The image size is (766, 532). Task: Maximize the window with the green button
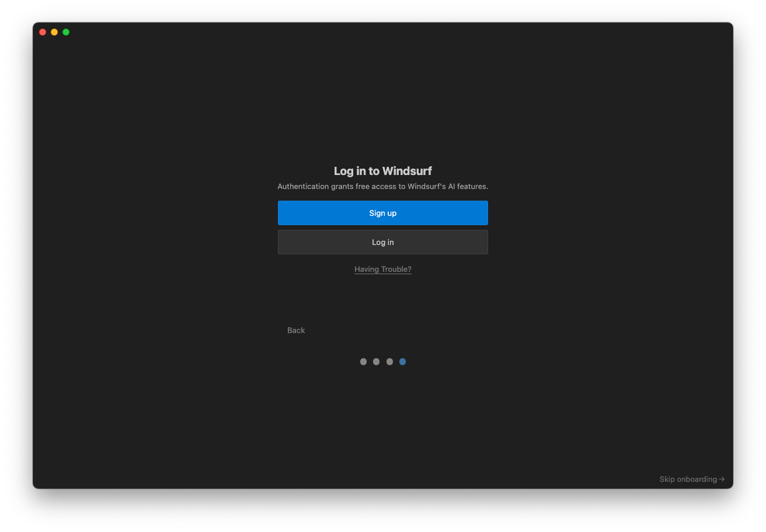coord(66,32)
